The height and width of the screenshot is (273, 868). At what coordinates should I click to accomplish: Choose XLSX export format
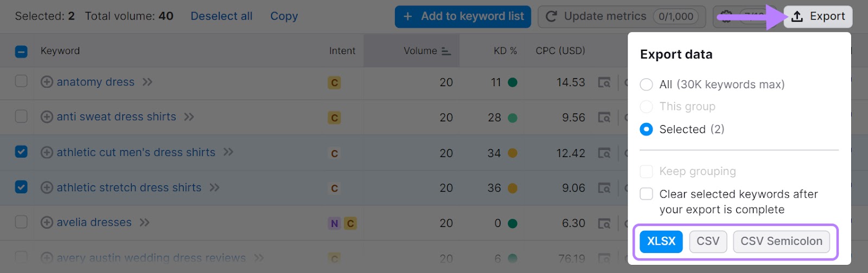point(661,242)
